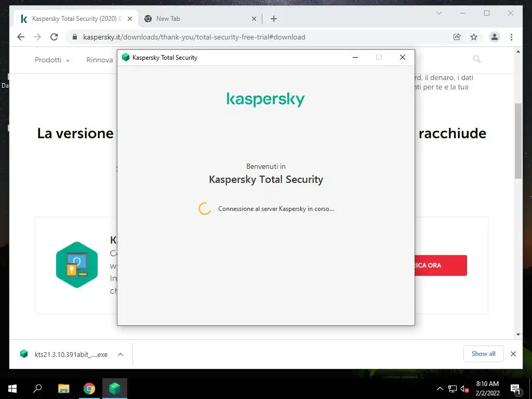Viewport: 532px width, 399px height.
Task: Click the scrollbar down arrow
Action: tap(518, 335)
